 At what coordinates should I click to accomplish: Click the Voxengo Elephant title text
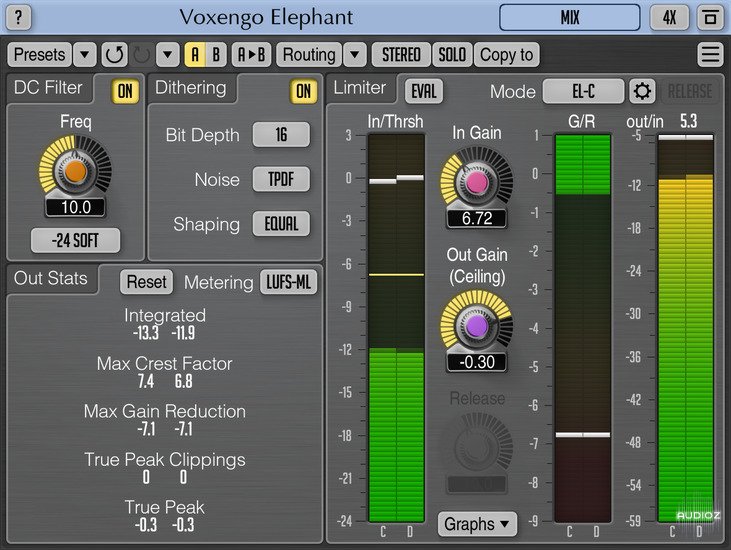[266, 18]
